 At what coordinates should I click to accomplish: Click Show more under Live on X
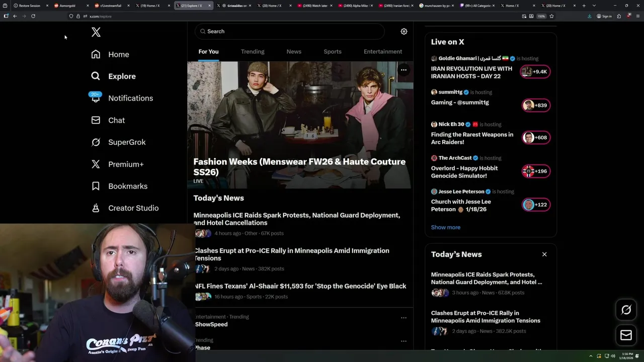(x=446, y=227)
